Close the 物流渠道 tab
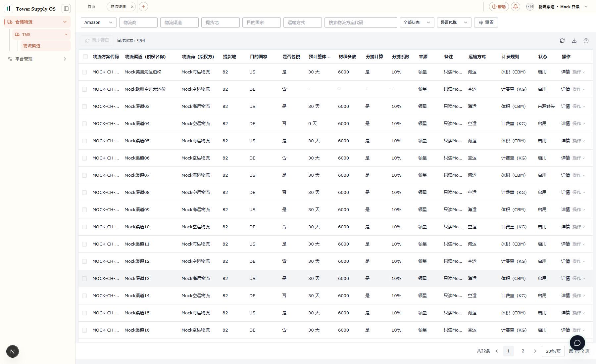Screen dimensions: 596x364 (132, 7)
